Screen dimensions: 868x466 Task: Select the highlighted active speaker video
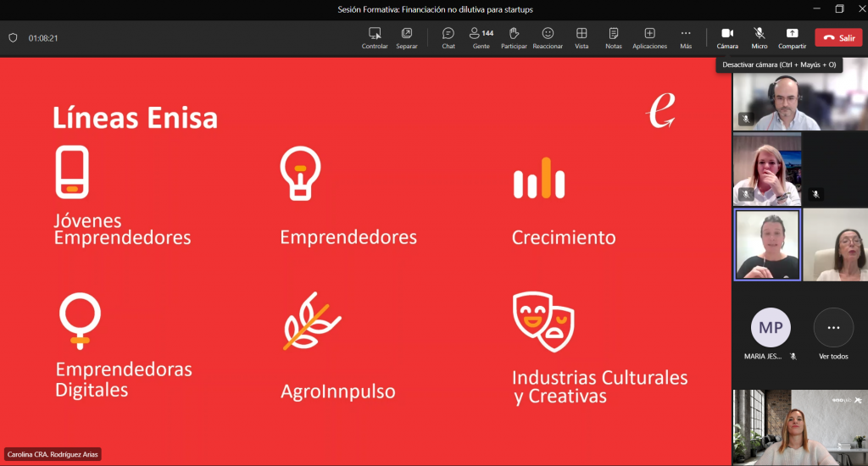767,245
